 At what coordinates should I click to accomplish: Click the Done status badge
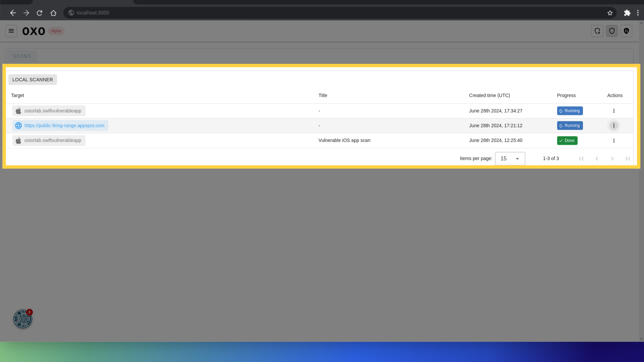pyautogui.click(x=567, y=140)
